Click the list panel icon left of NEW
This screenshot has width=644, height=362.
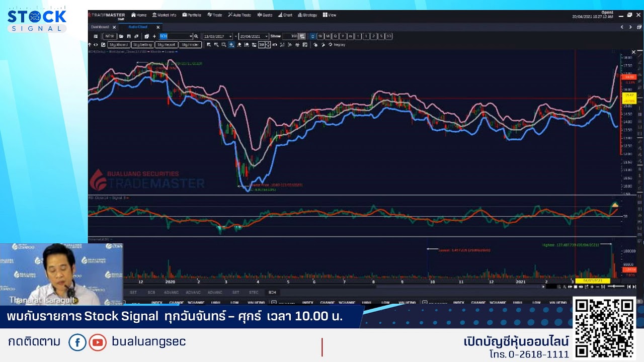[96, 36]
